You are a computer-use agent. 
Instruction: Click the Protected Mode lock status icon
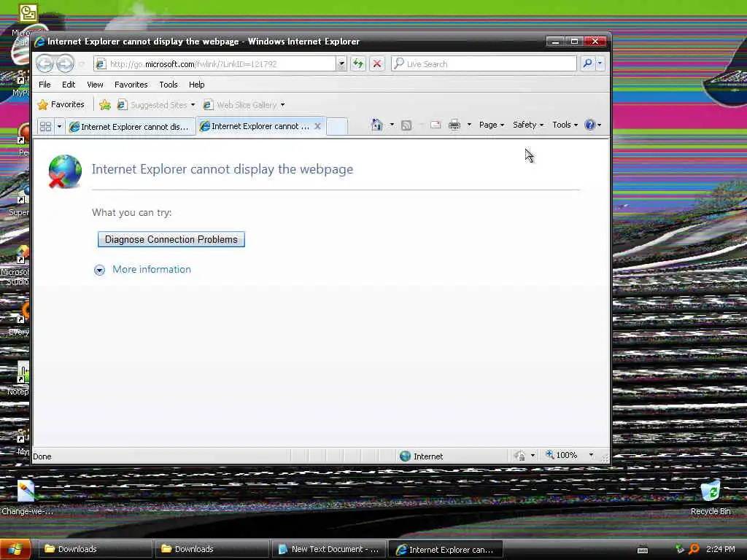(519, 456)
